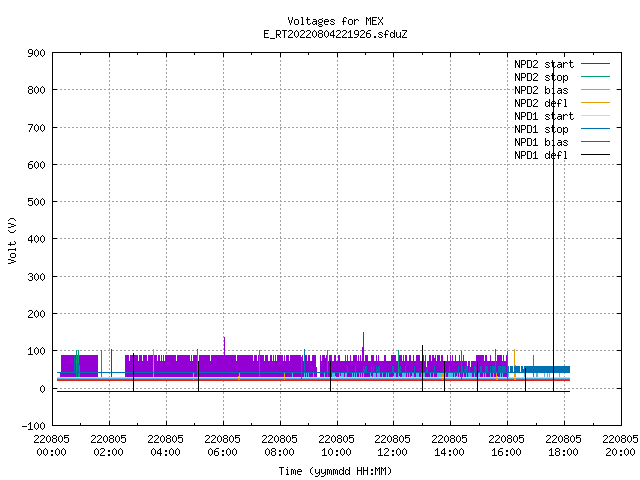Click the 220805 00:00 time tick label
Screen dimensions: 640x480
[51, 446]
